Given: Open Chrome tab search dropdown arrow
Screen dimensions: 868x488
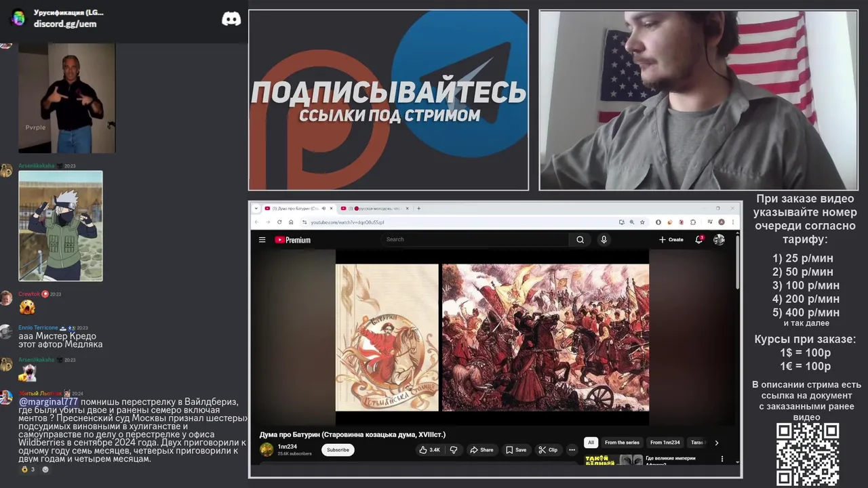Looking at the screenshot, I should (x=256, y=208).
